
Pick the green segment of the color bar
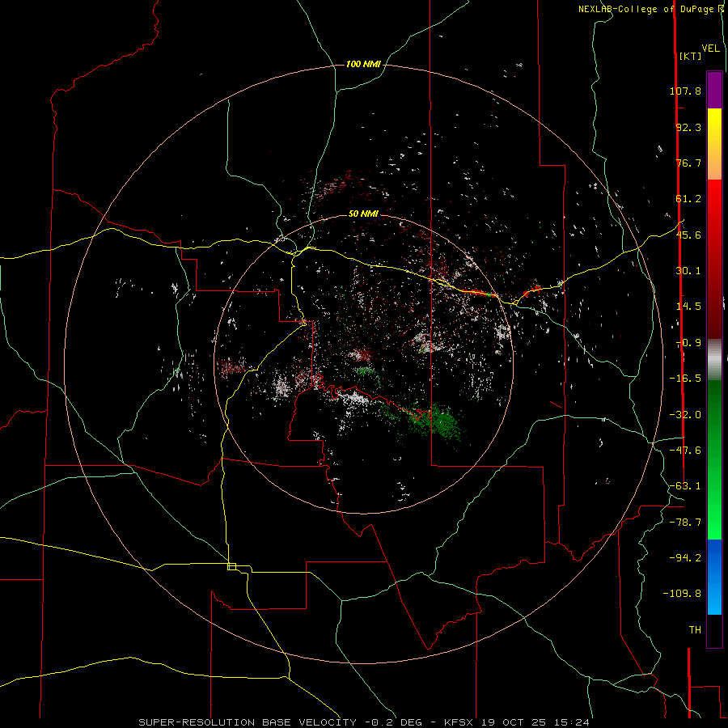pyautogui.click(x=714, y=459)
